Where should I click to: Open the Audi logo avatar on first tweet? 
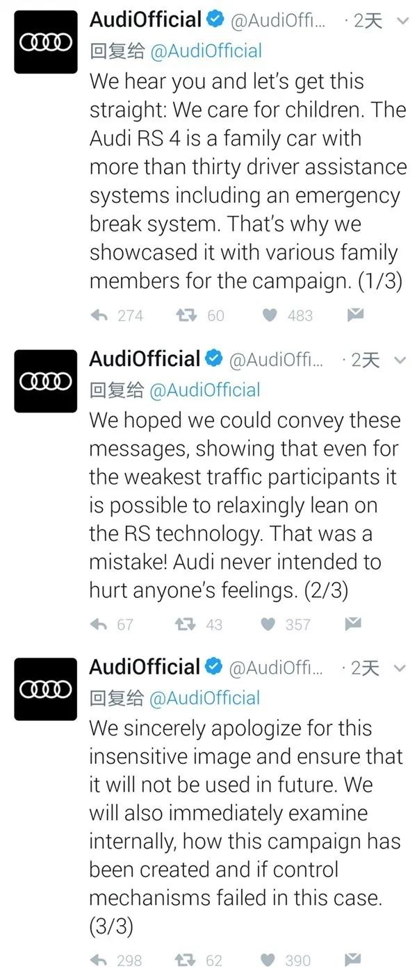[x=46, y=42]
